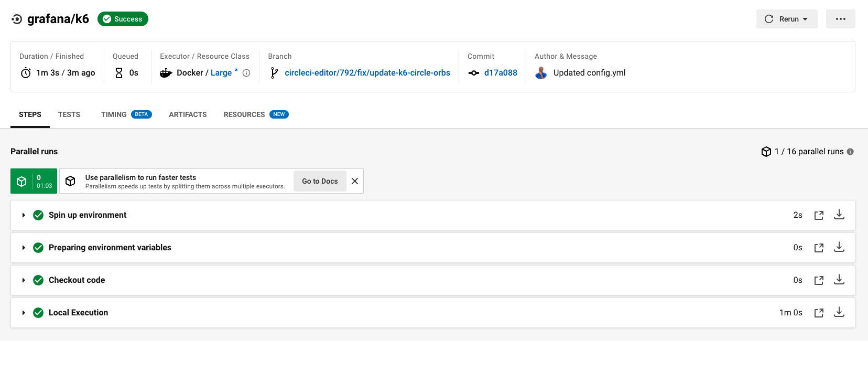Image resolution: width=868 pixels, height=371 pixels.
Task: Click the queued hourglass icon
Action: click(119, 73)
